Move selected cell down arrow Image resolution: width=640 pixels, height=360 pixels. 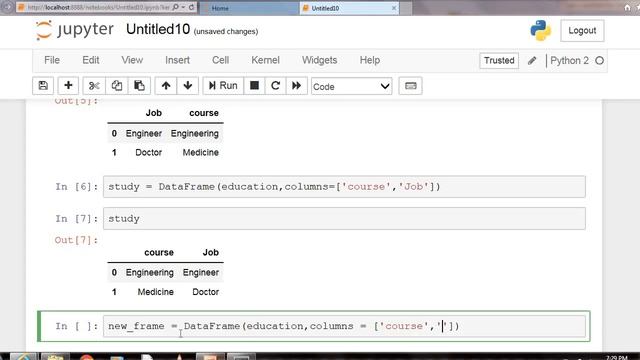pos(188,86)
